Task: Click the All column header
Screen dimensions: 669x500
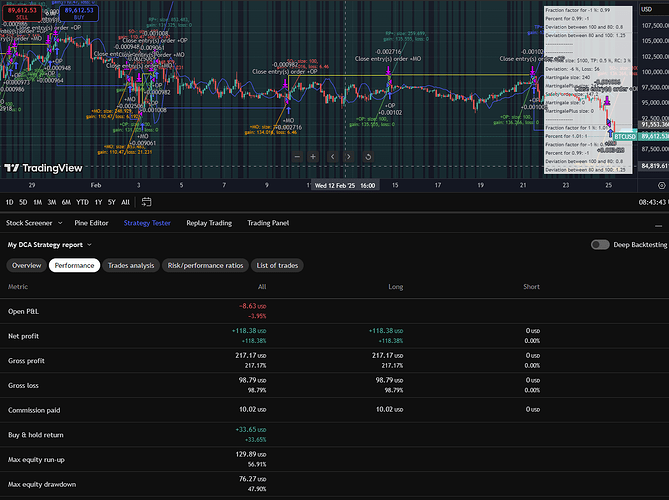Action: tap(262, 287)
